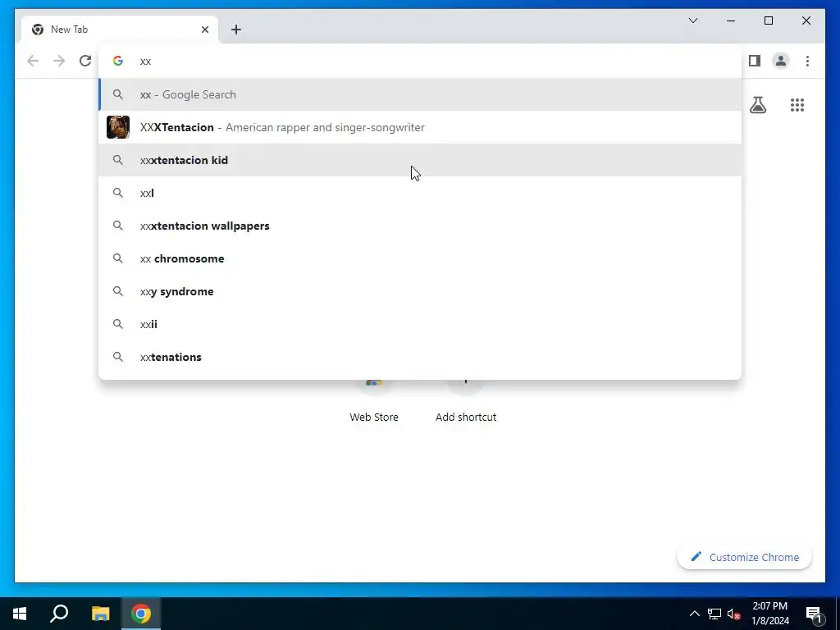Select the New Tab tab
840x630 pixels.
click(120, 30)
